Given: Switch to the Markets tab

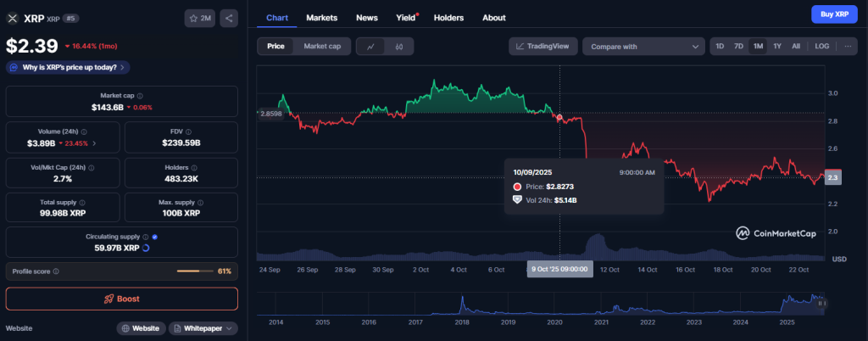Looking at the screenshot, I should 321,17.
